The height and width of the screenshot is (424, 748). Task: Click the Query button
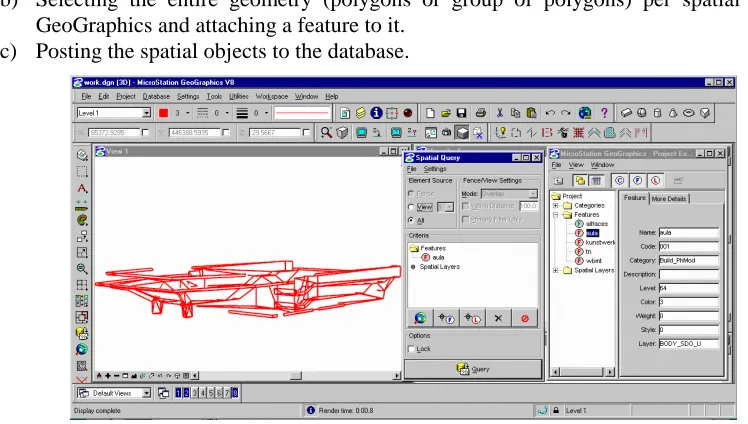coord(473,369)
